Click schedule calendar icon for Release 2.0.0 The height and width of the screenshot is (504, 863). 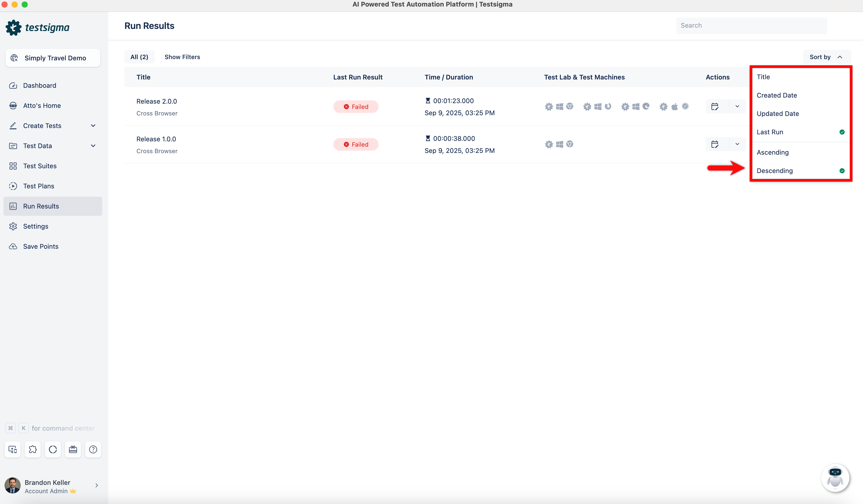[715, 106]
